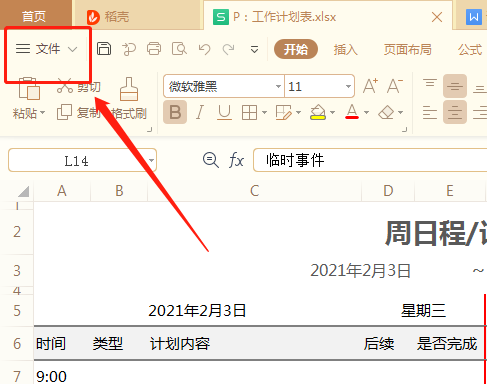Select row 2 header
The image size is (487, 384).
(x=17, y=232)
